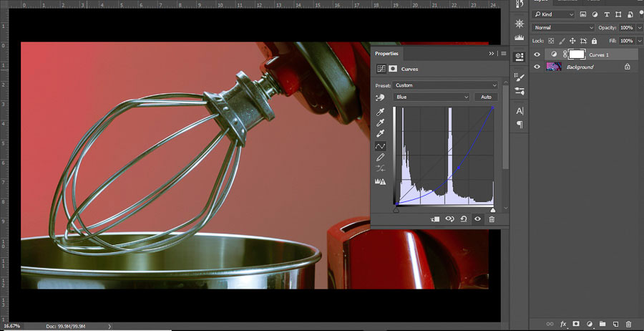Open the Properties panel flyout menu
Viewport: 644px width, 331px height.
coord(503,54)
